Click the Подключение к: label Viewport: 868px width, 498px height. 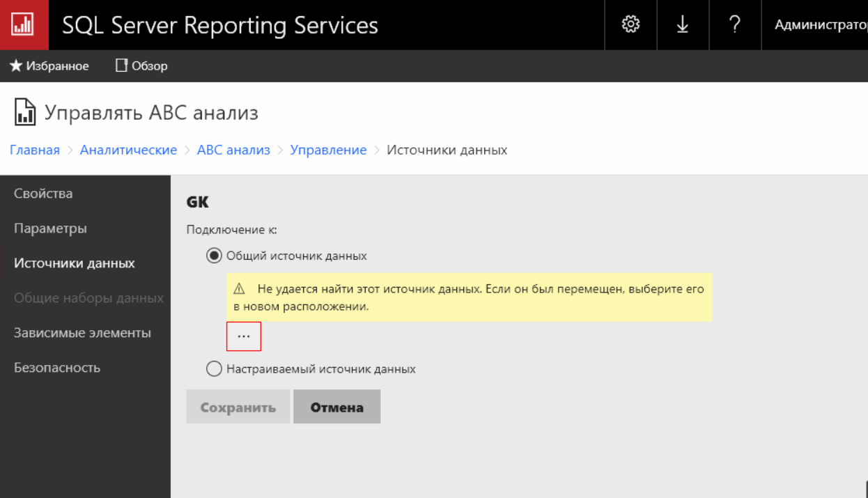231,229
